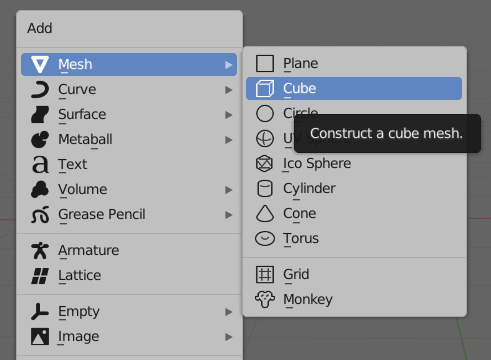Add a Plane mesh
Image resolution: width=491 pixels, height=360 pixels.
(x=354, y=63)
